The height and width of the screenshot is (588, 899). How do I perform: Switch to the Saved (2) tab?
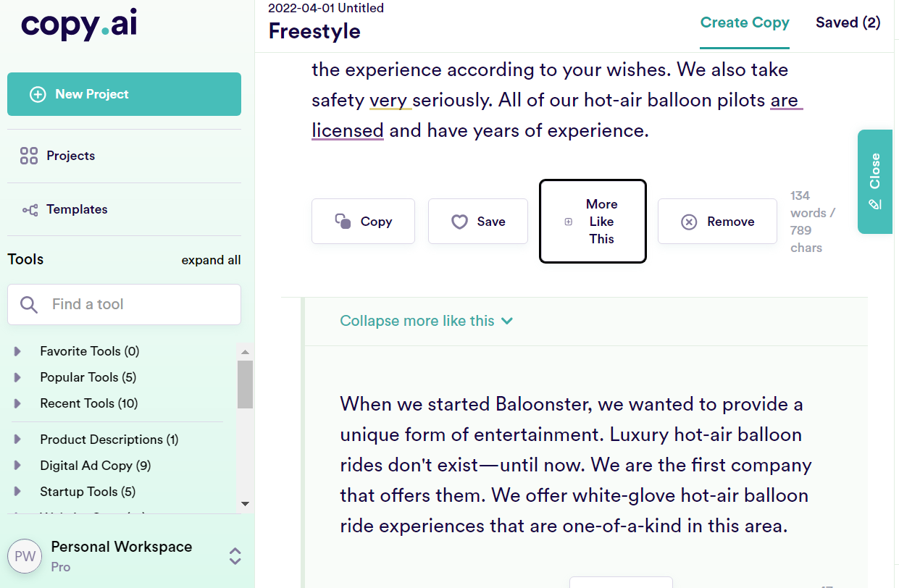click(x=848, y=22)
